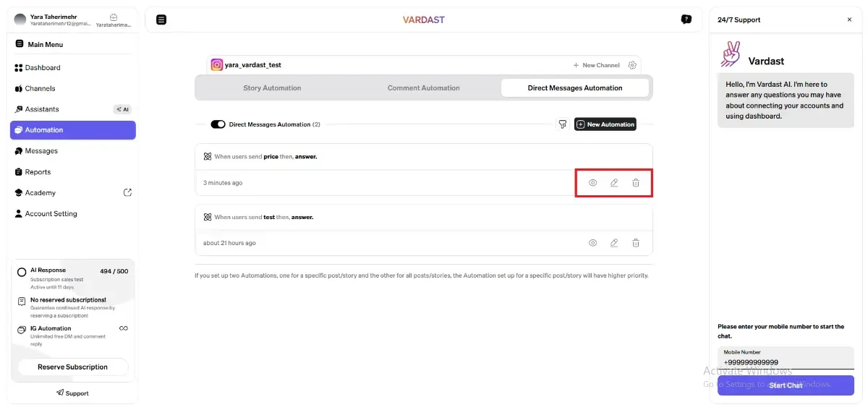
Task: Click the "494 / 500" AI response counter
Action: tap(114, 271)
